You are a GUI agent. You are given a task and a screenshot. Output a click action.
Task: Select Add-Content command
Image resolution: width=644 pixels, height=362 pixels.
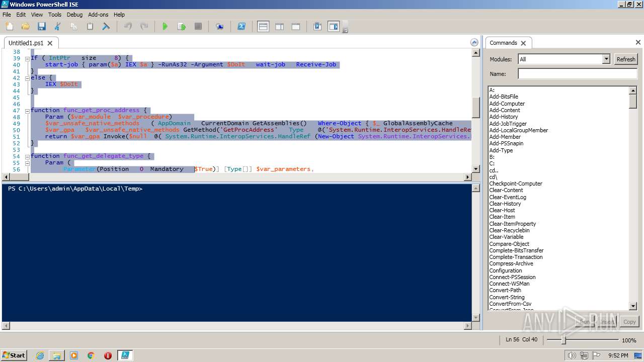tap(505, 110)
